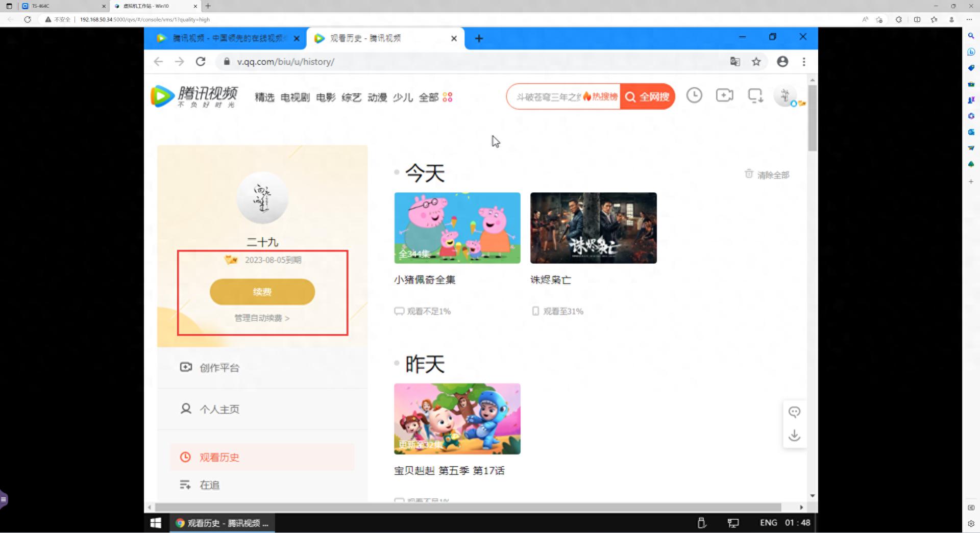Open the Windows Start button
This screenshot has height=533, width=980.
click(x=155, y=523)
